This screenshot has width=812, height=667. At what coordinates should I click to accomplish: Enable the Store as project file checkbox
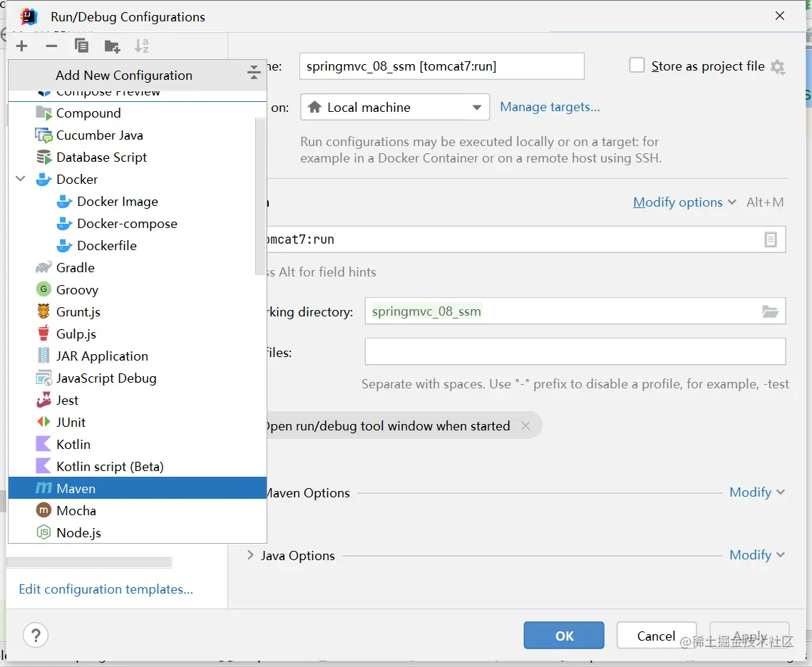[x=637, y=66]
